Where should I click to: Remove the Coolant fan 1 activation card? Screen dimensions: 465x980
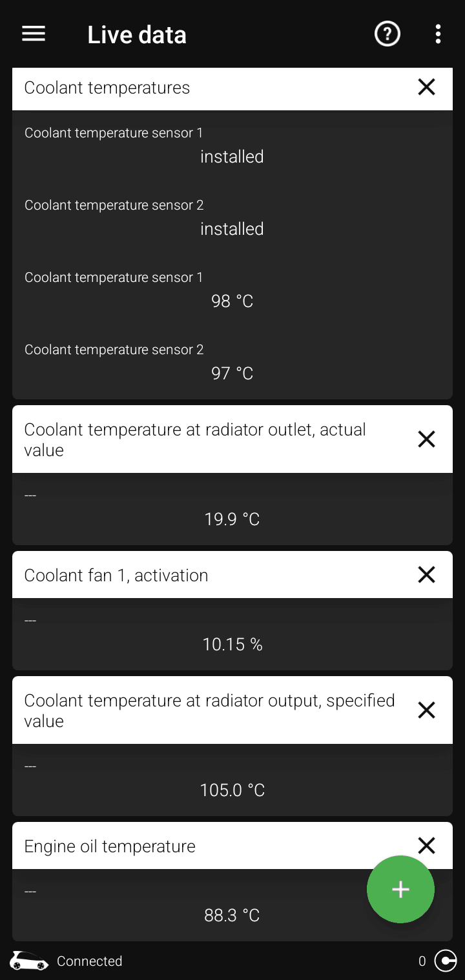click(426, 575)
